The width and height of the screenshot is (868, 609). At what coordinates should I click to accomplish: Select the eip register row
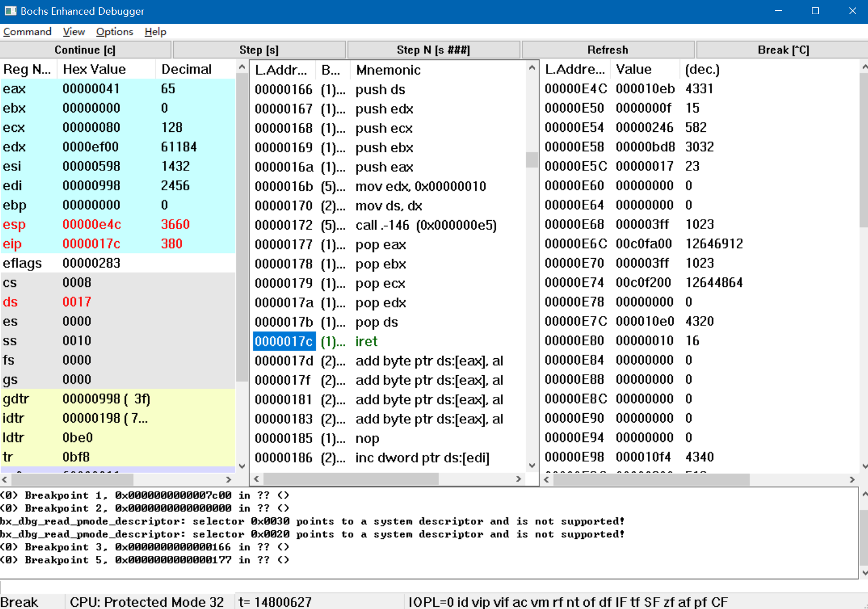click(x=118, y=244)
